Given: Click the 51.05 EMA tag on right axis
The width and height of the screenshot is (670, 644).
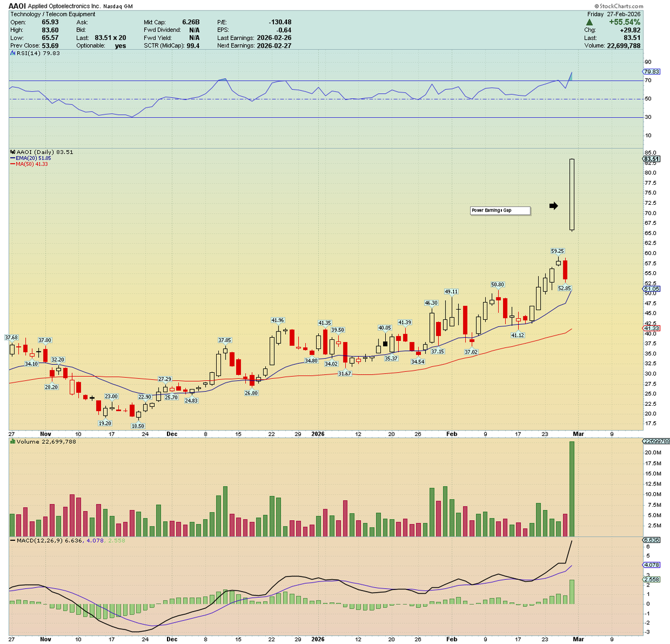Looking at the screenshot, I should pyautogui.click(x=652, y=289).
